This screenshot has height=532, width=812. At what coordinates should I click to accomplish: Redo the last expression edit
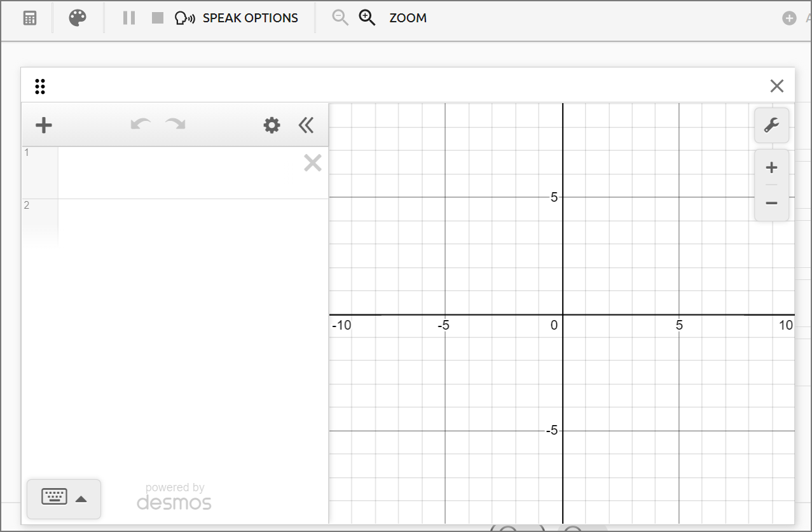pyautogui.click(x=175, y=124)
